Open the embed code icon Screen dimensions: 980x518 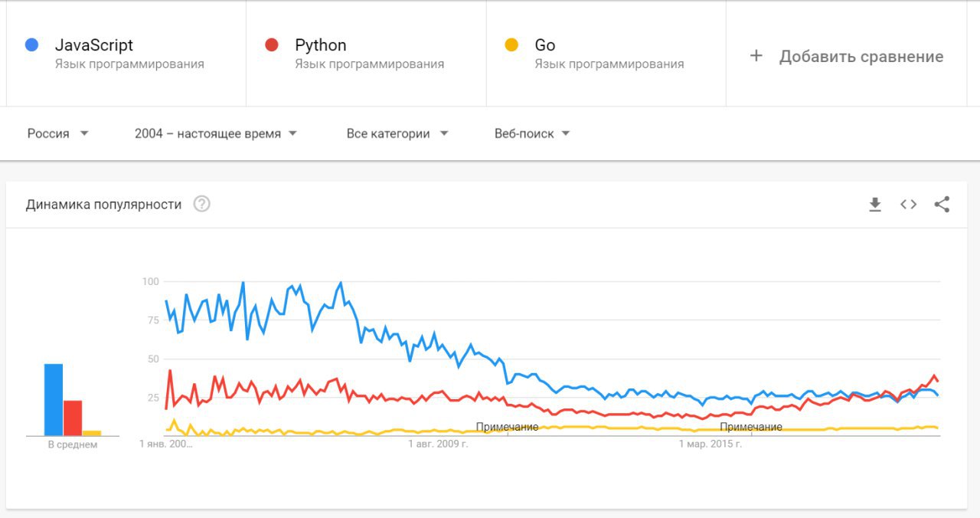[909, 205]
